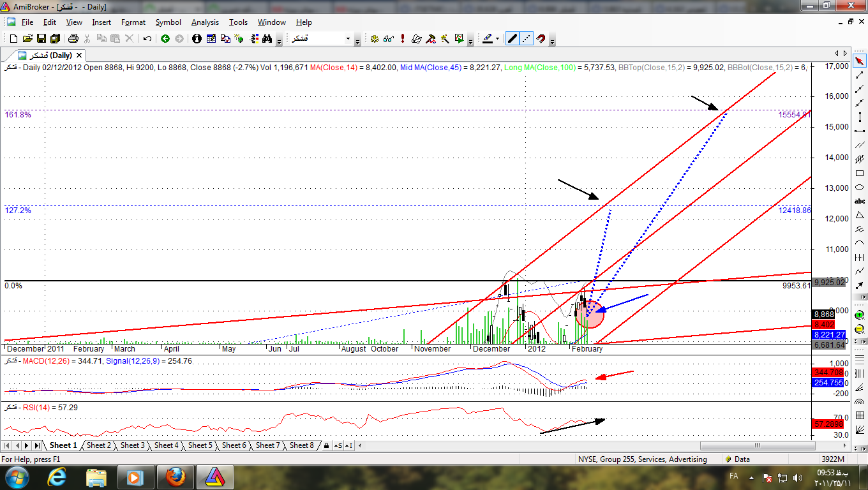The width and height of the screenshot is (868, 490).
Task: Click the horizontal chart scrollbar thumb
Action: click(756, 445)
